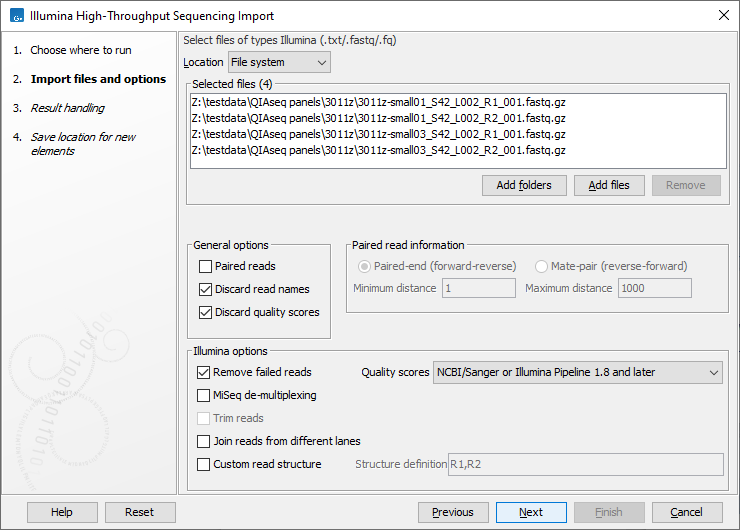The image size is (740, 530).
Task: Enable the Paired reads checkbox
Action: (206, 267)
